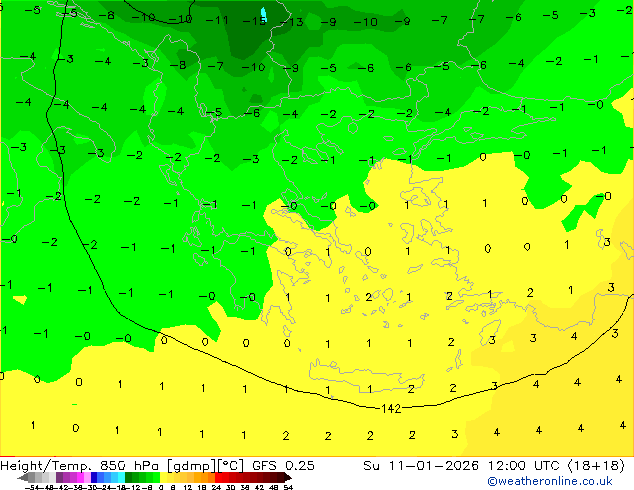
Task: Click the -15 temperature value
Action: click(x=254, y=21)
